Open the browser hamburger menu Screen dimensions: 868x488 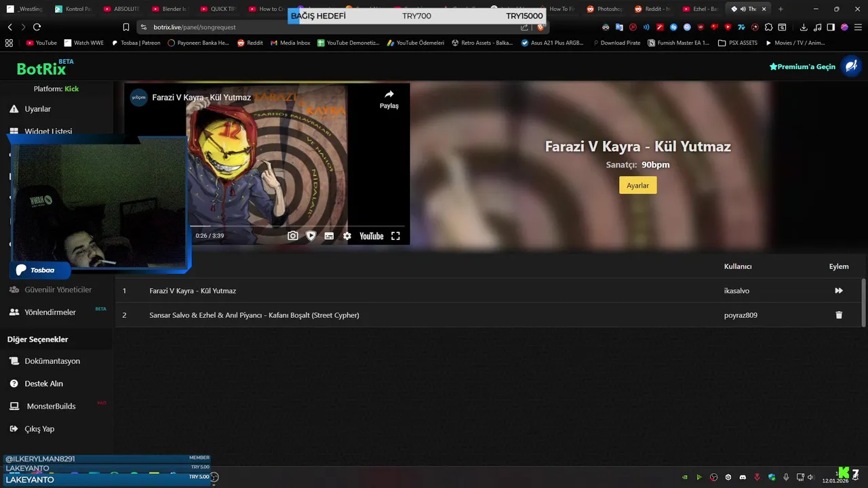pyautogui.click(x=858, y=27)
